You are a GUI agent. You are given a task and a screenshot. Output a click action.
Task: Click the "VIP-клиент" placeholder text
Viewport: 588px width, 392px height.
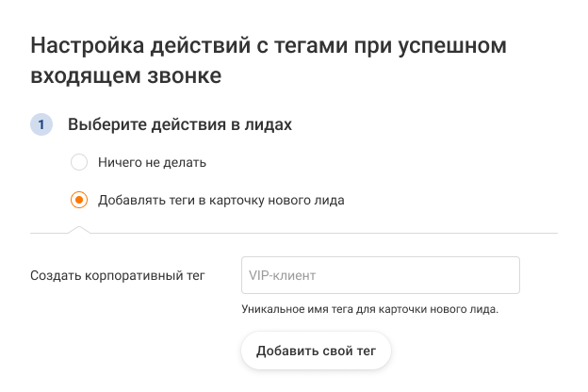click(282, 276)
